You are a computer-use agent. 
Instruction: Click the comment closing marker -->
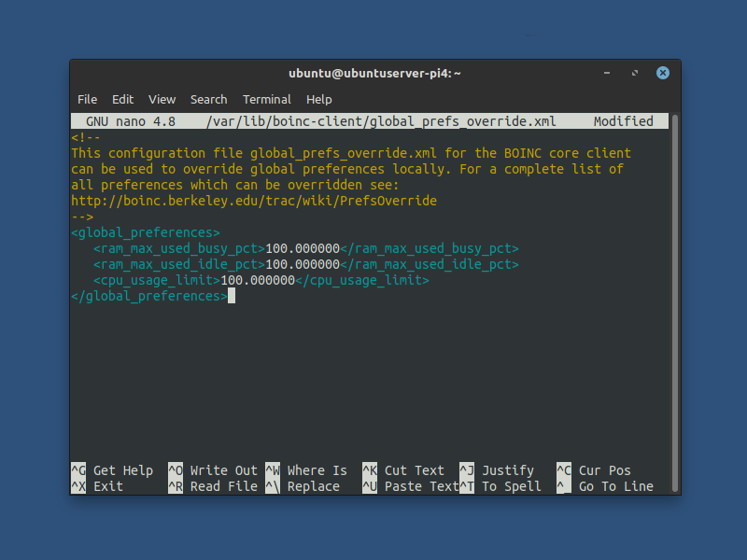[x=82, y=217]
